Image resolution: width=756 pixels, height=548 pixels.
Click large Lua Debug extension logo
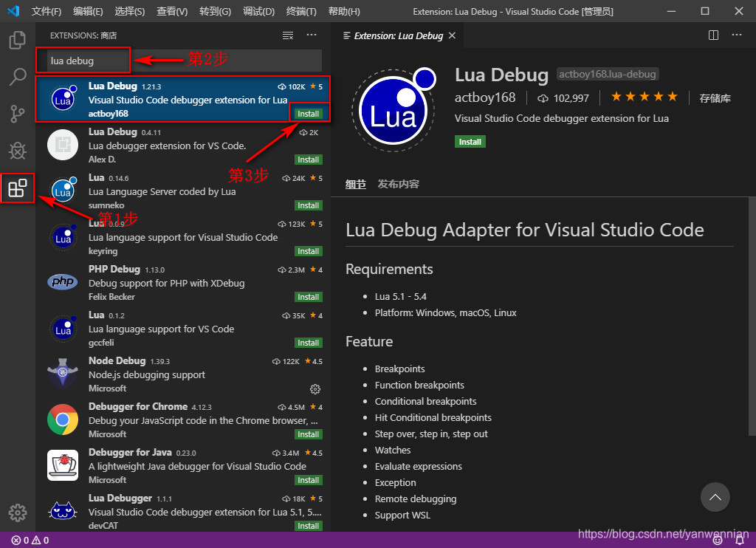[394, 110]
